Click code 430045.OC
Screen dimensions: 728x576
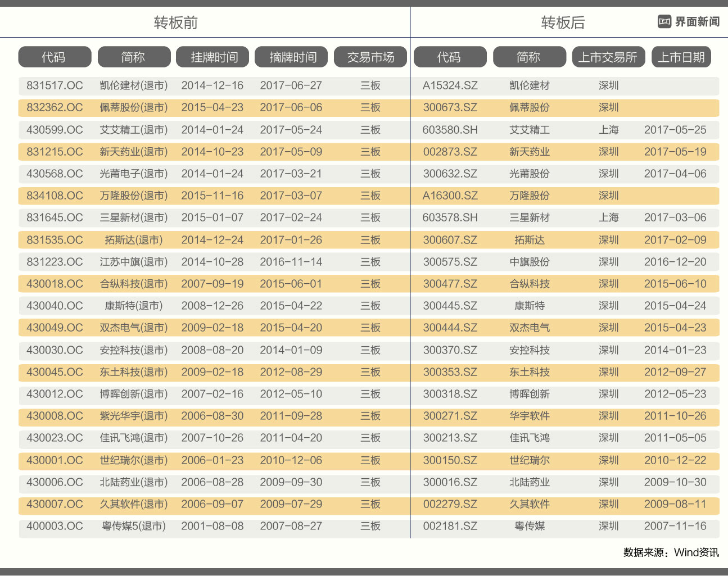(55, 372)
